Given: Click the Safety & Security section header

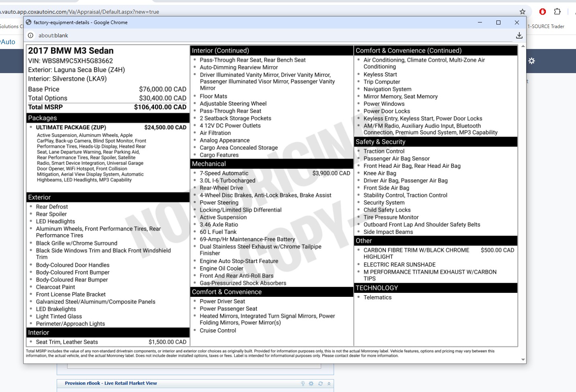Looking at the screenshot, I should [436, 142].
